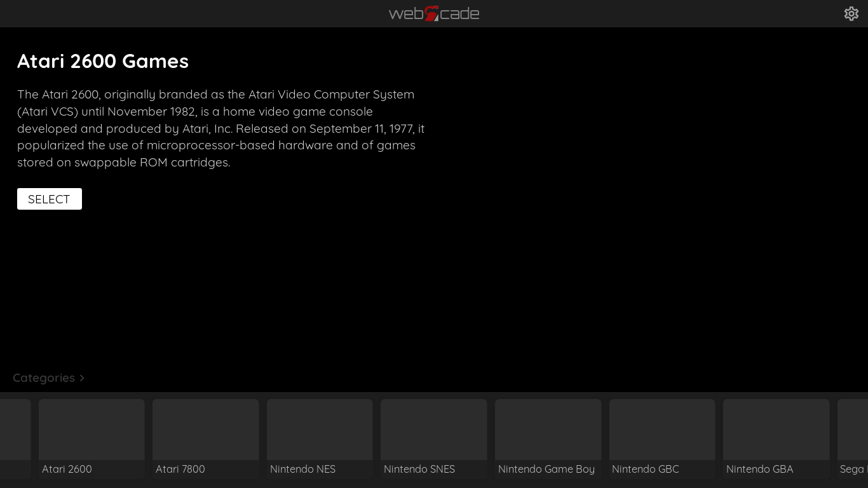Viewport: 868px width, 488px height.
Task: Click the Atari 2600 Games heading
Action: (103, 61)
